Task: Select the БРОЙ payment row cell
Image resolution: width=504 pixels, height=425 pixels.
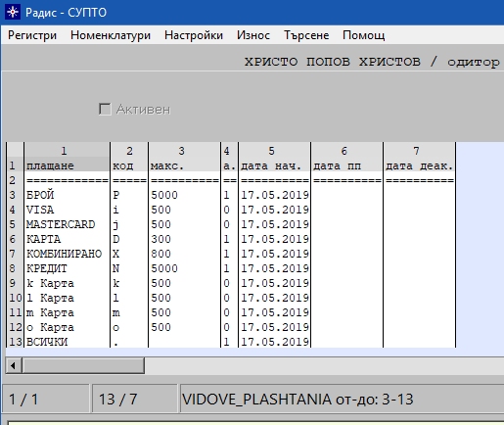Action: click(67, 195)
